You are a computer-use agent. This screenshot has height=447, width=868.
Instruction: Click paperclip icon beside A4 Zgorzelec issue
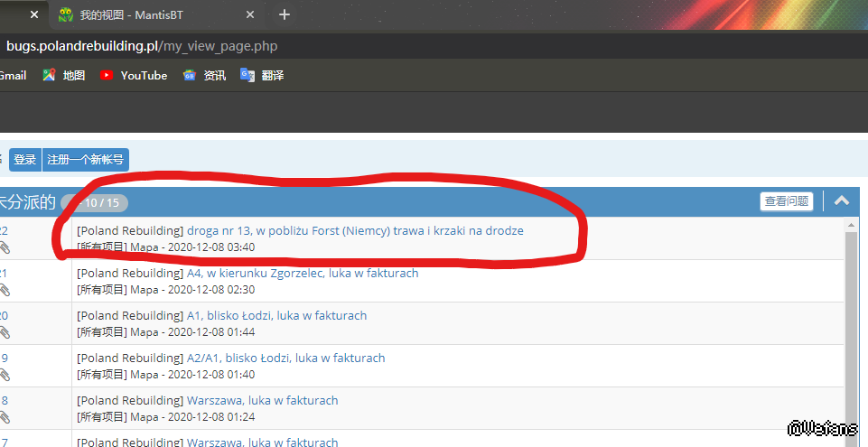pyautogui.click(x=5, y=290)
